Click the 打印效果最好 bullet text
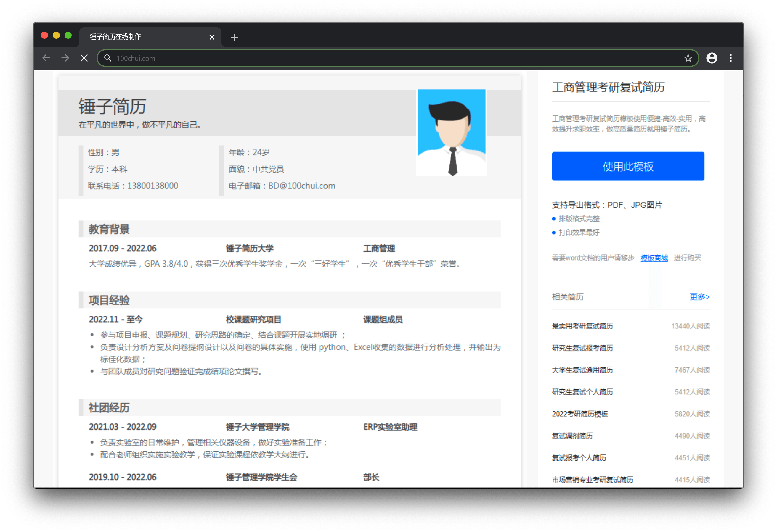This screenshot has height=532, width=777. 579,232
